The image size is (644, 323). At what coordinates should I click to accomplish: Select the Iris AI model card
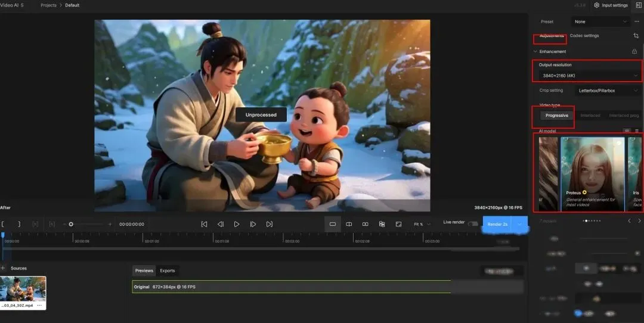tap(636, 174)
